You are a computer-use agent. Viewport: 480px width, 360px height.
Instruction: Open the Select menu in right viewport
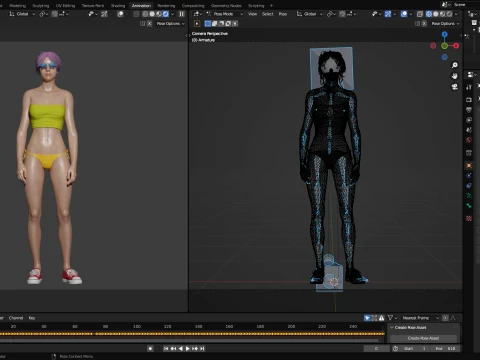[268, 14]
